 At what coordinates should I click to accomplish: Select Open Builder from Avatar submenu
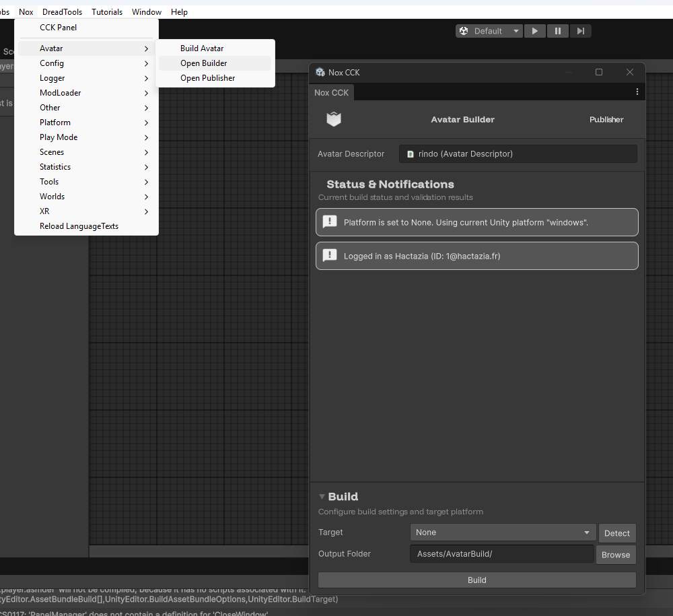(204, 63)
